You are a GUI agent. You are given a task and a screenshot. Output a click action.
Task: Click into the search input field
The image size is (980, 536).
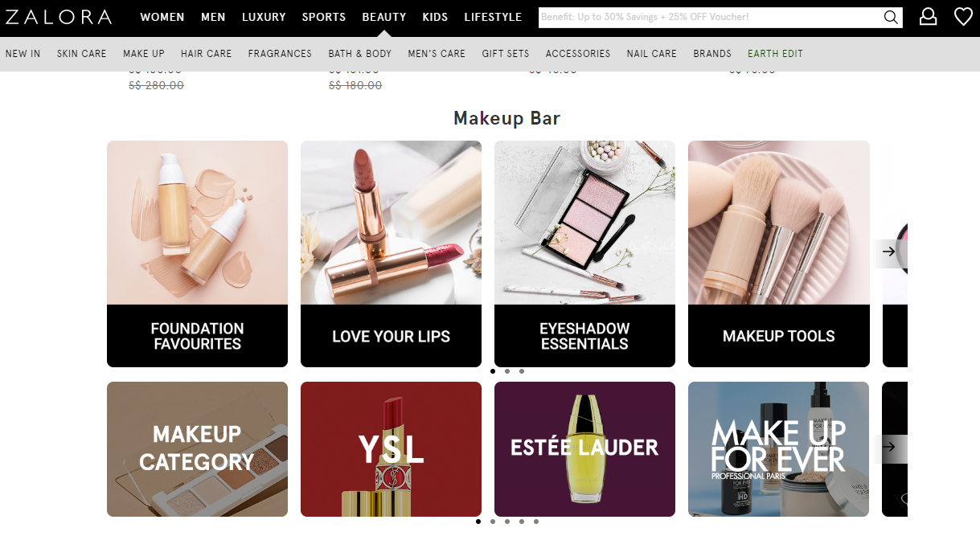(707, 18)
